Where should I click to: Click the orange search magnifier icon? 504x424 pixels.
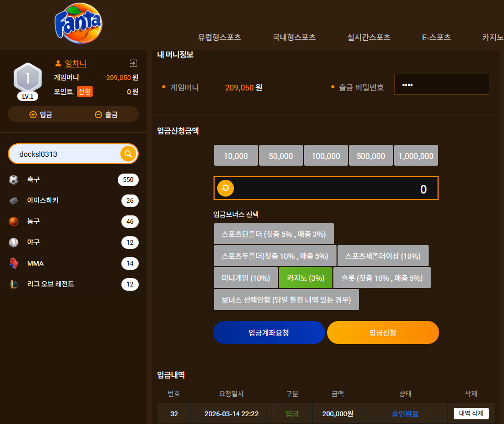(128, 154)
